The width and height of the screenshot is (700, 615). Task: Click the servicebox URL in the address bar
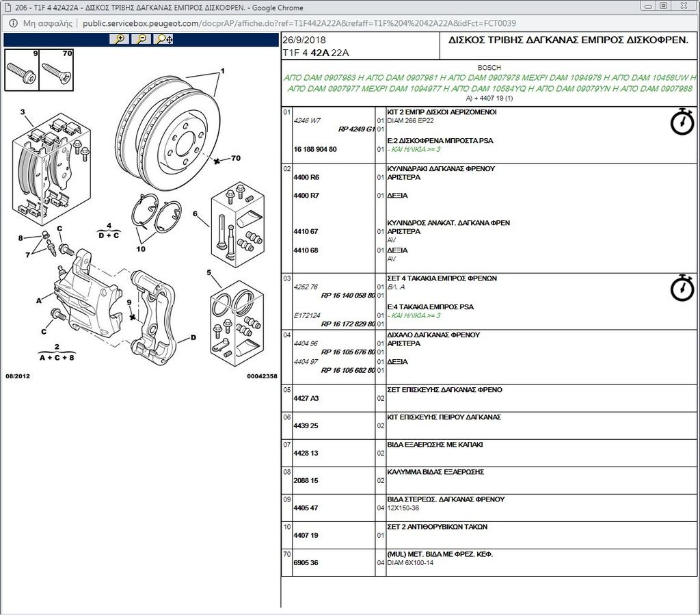pyautogui.click(x=299, y=23)
